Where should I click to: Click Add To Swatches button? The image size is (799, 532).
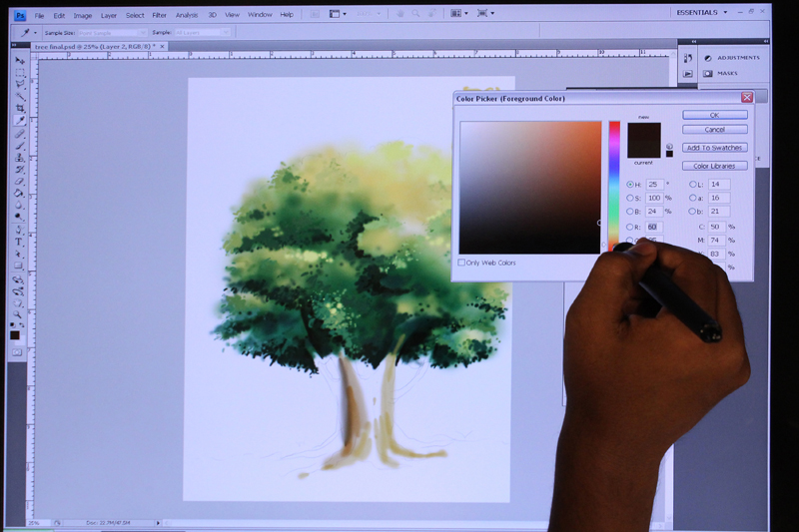(x=714, y=148)
